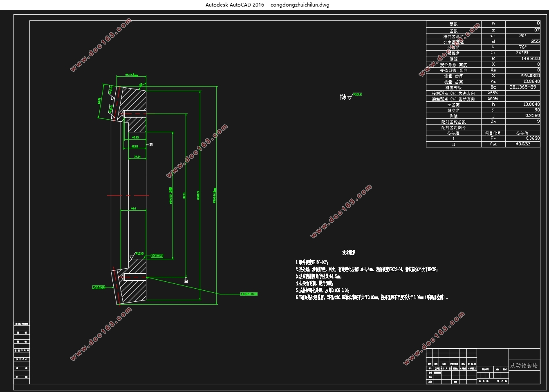The height and width of the screenshot is (392, 549).
Task: Click the title text congdongzhuichilun.dwg
Action: (x=300, y=5)
